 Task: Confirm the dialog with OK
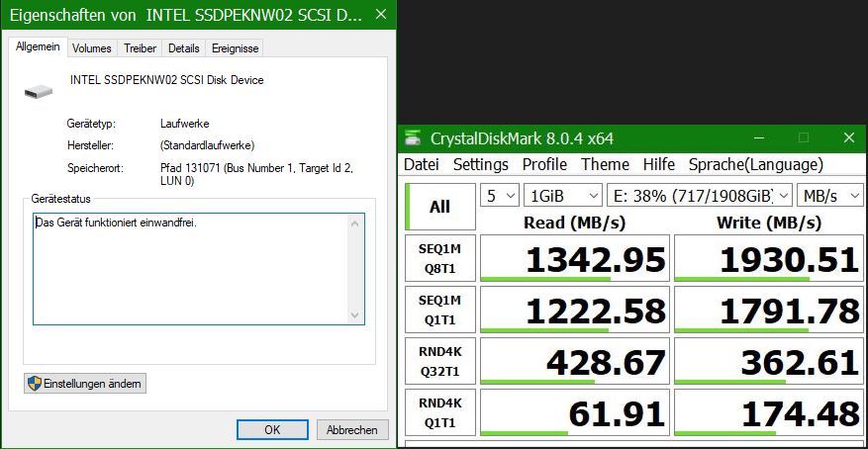[x=272, y=429]
